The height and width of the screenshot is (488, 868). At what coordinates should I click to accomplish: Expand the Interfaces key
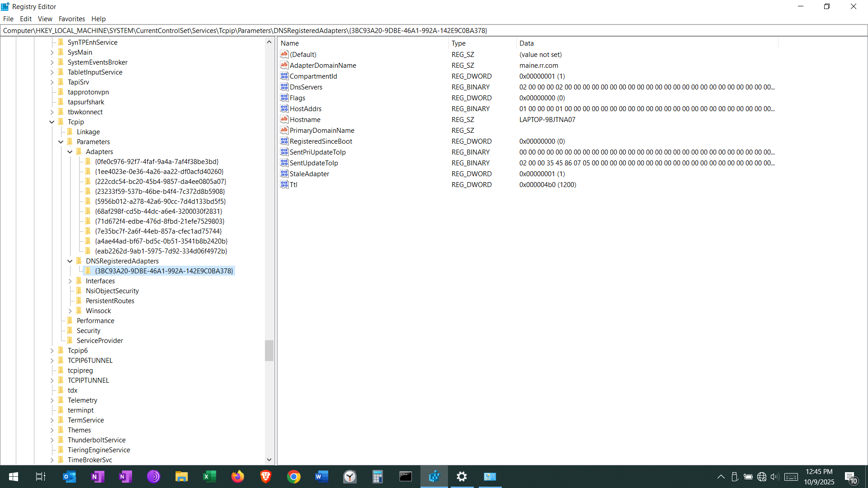coord(70,281)
